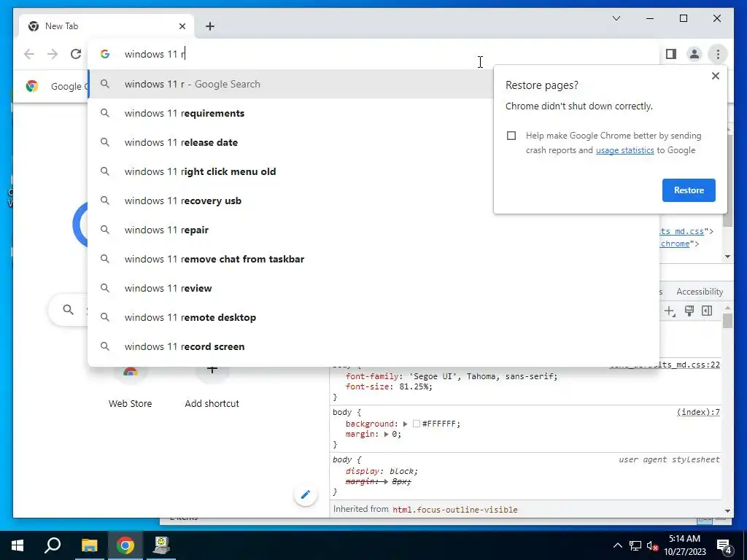The width and height of the screenshot is (747, 560).
Task: Open the (index):7 source link
Action: tap(698, 412)
